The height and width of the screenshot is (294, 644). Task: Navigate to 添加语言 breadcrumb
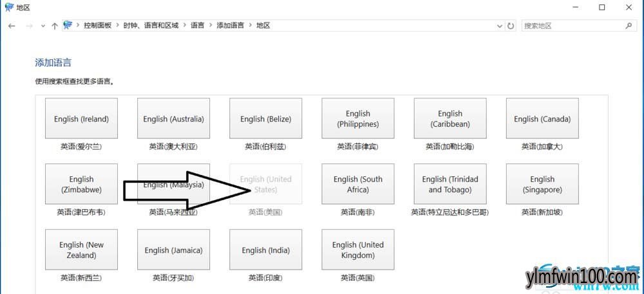(x=230, y=26)
